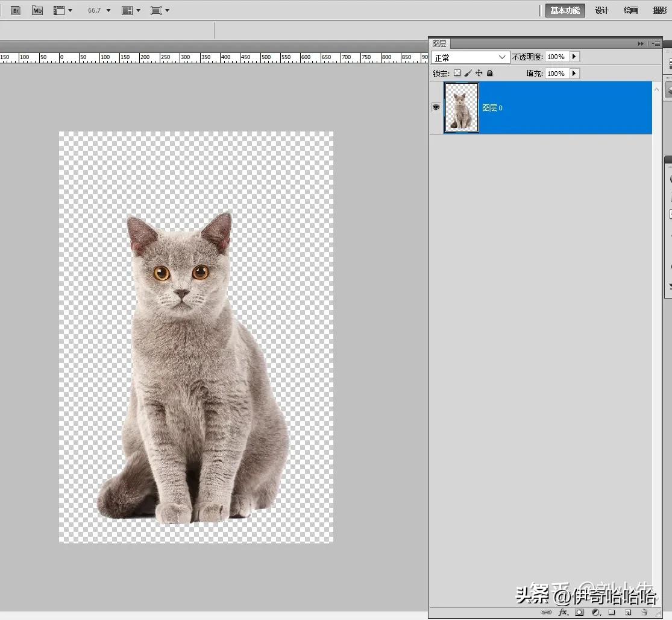Enable lock transparent pixels

pos(457,73)
